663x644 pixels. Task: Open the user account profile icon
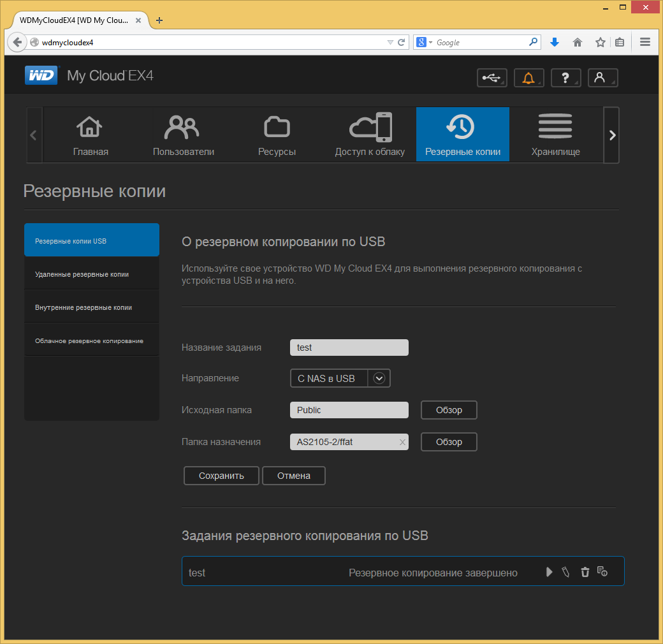pyautogui.click(x=602, y=78)
